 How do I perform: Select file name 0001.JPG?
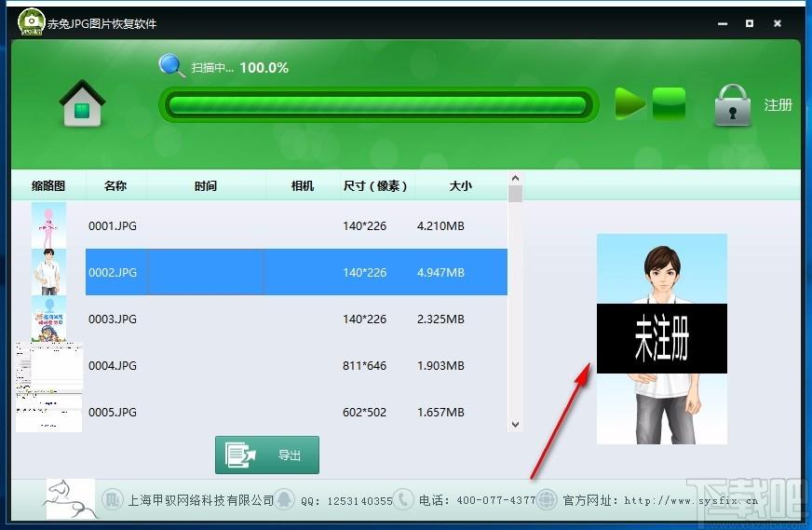[x=113, y=226]
